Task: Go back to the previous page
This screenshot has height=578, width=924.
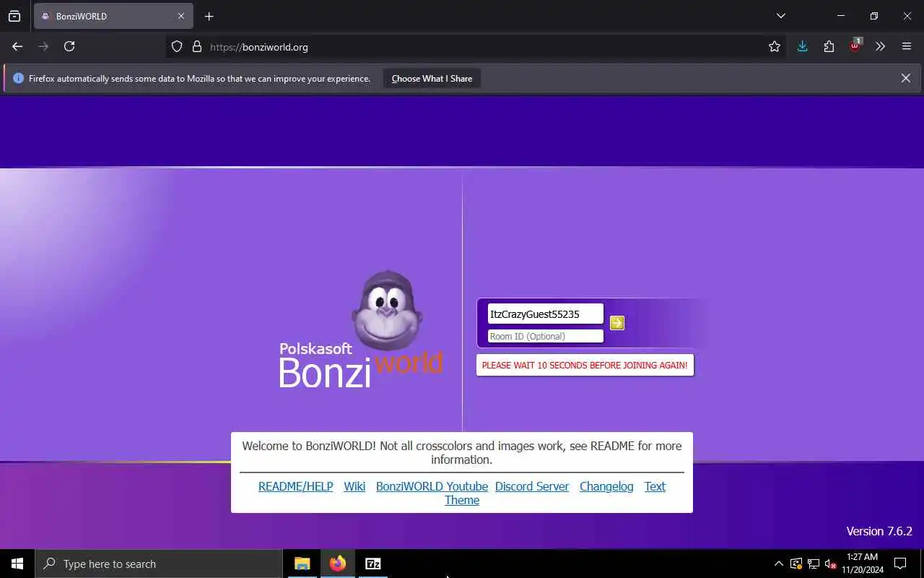Action: click(x=17, y=46)
